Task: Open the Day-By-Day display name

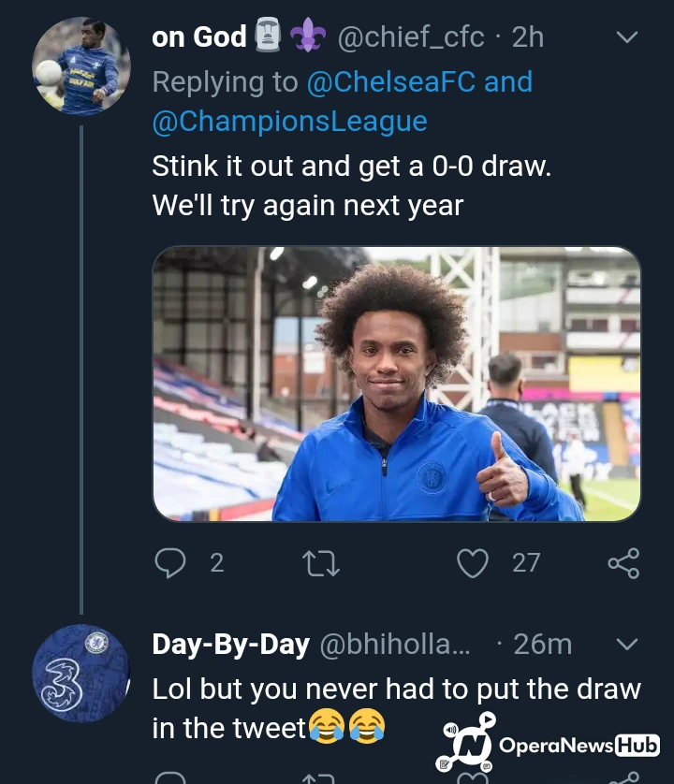Action: 230,645
